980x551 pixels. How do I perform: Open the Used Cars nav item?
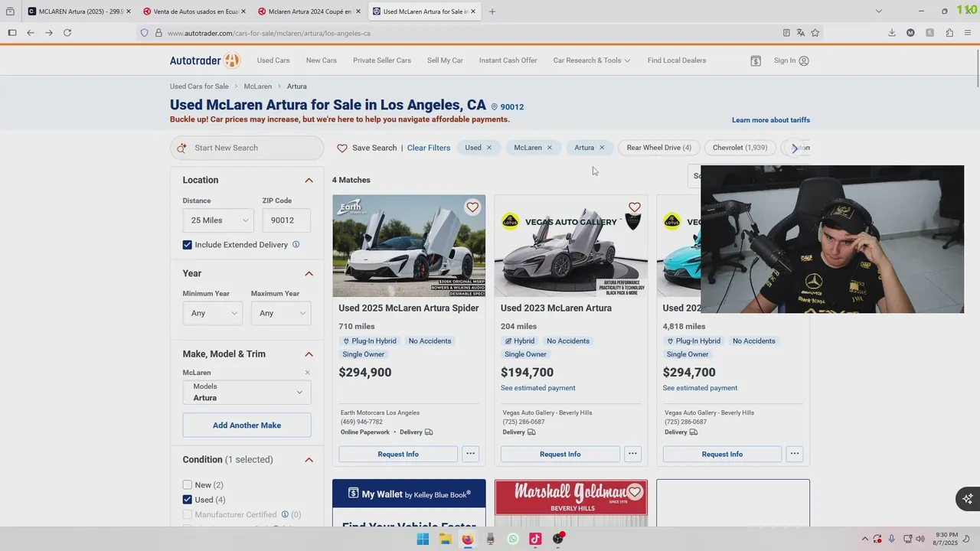[273, 60]
